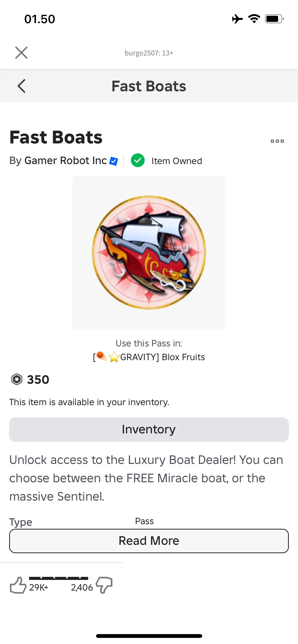298x644 pixels.
Task: Tap the battery indicator icon
Action: [274, 19]
